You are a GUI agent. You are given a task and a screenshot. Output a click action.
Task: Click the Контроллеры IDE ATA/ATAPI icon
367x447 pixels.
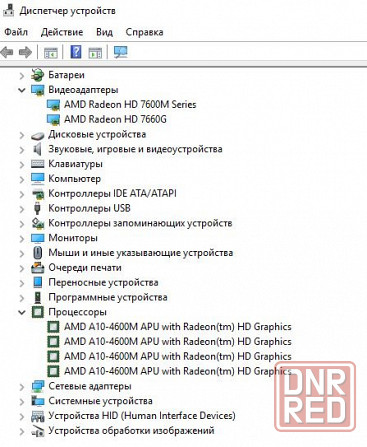pyautogui.click(x=37, y=194)
